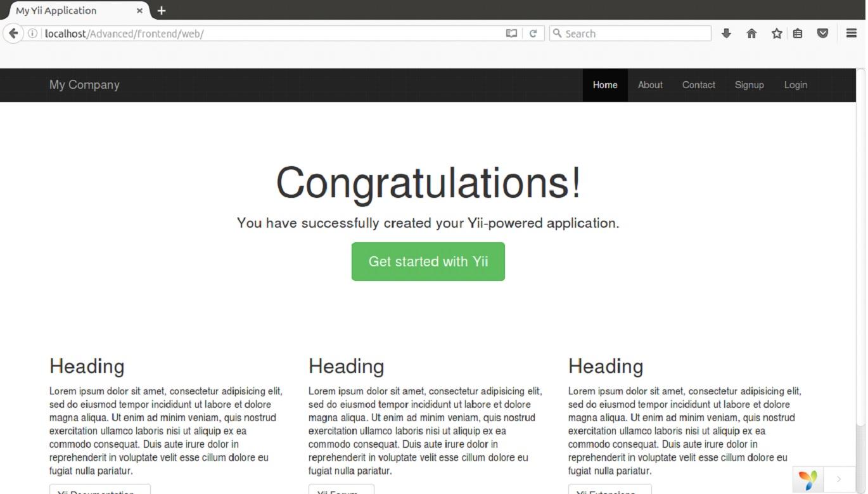
Task: Open the Downloads arrow icon
Action: (726, 34)
